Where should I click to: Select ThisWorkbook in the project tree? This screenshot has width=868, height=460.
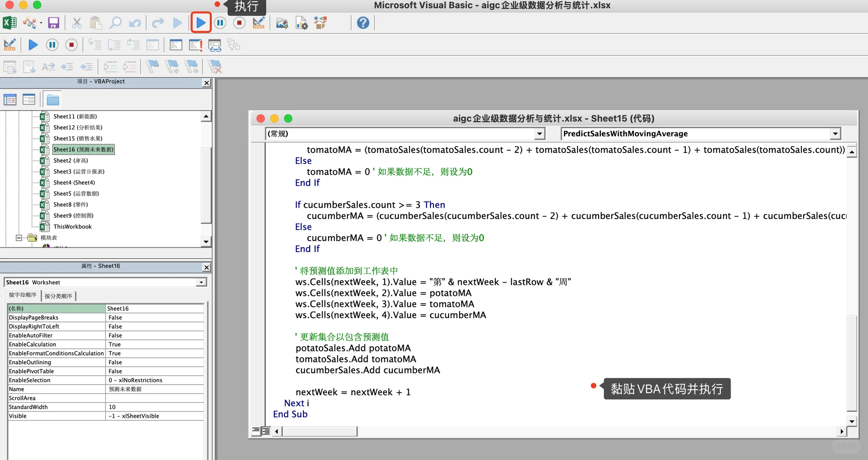72,227
